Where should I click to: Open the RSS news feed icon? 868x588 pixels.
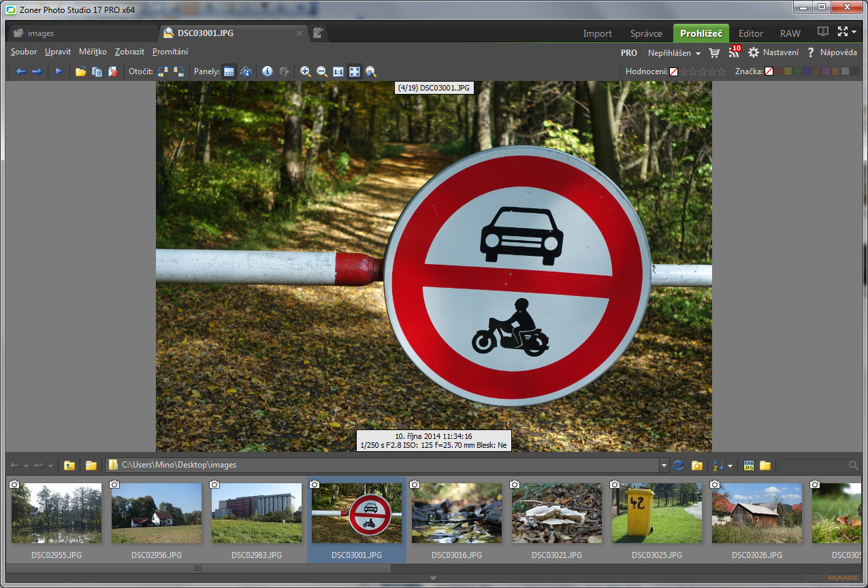click(734, 52)
